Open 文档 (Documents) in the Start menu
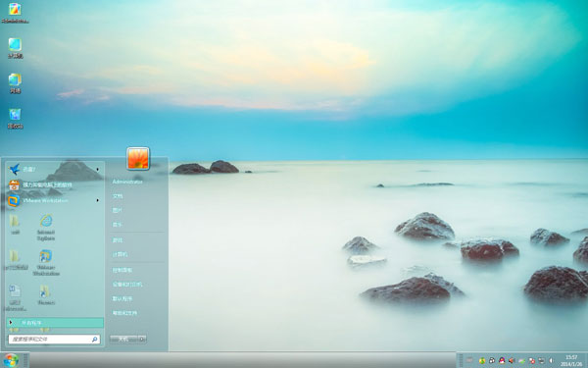Viewport: 588px width, 368px height. click(118, 196)
